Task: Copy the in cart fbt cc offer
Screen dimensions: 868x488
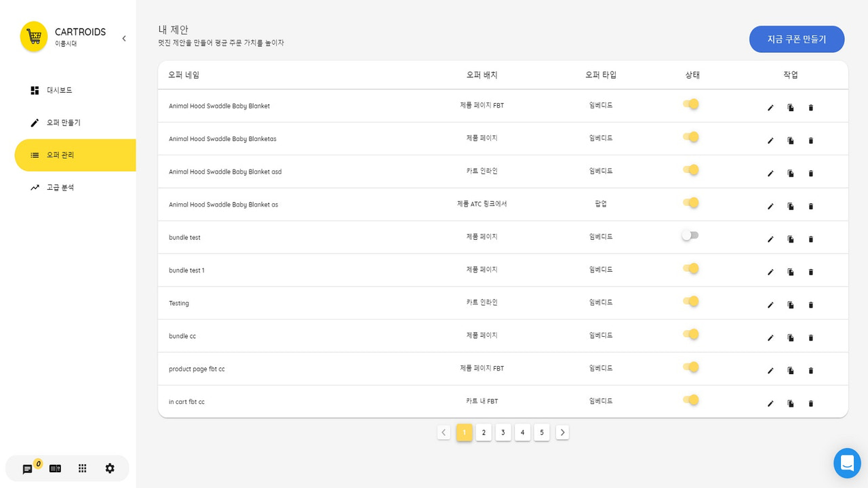Action: [x=791, y=404]
